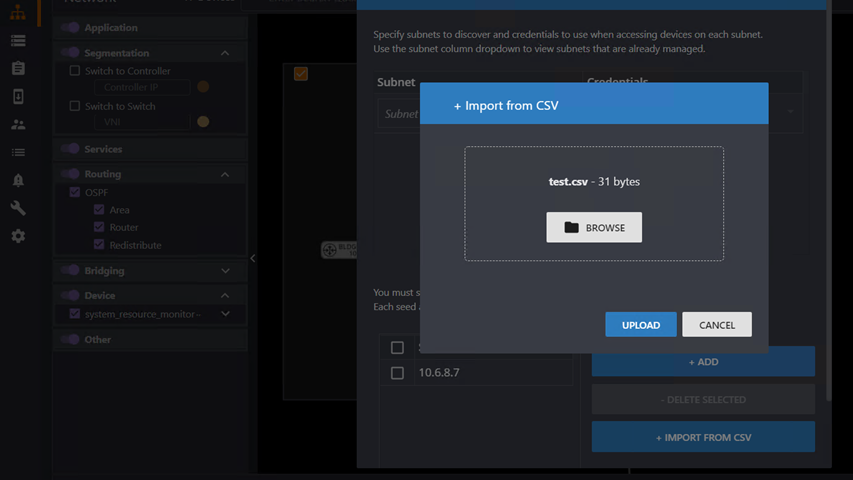Click + Import from CSV button

click(x=703, y=437)
